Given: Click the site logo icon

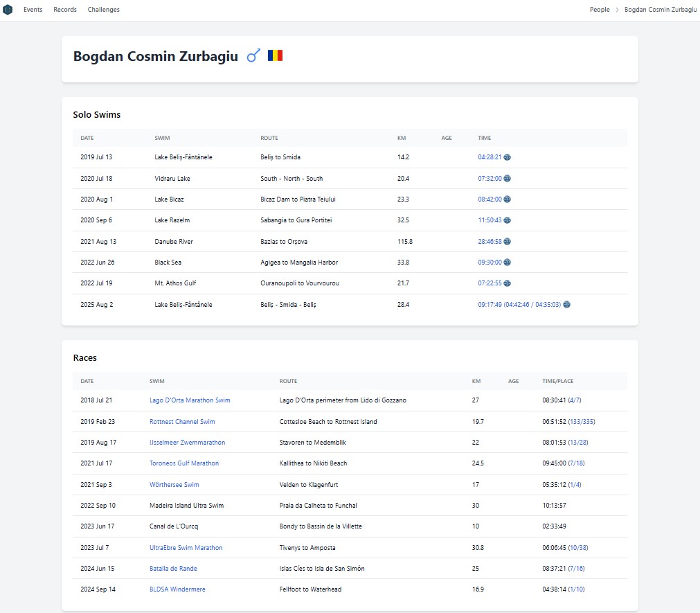Looking at the screenshot, I should pos(8,10).
